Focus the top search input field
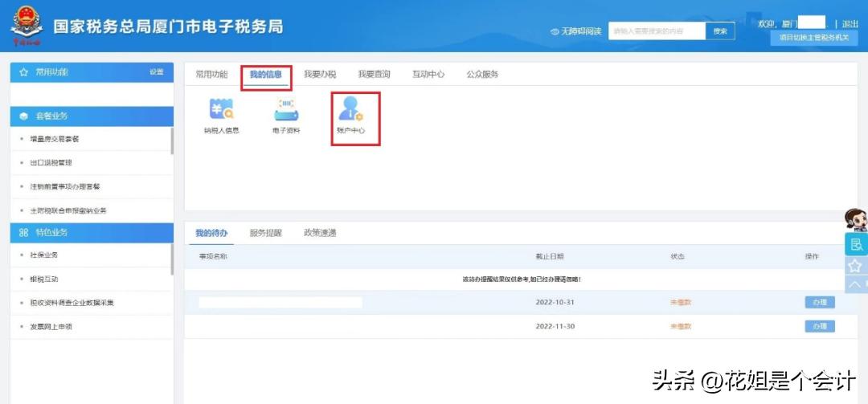Viewport: 868px width, 404px height. coord(657,31)
